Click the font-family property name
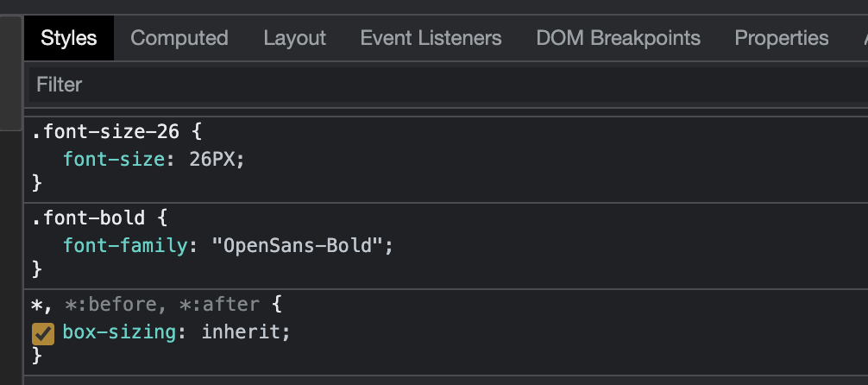The width and height of the screenshot is (868, 385). pyautogui.click(x=126, y=245)
